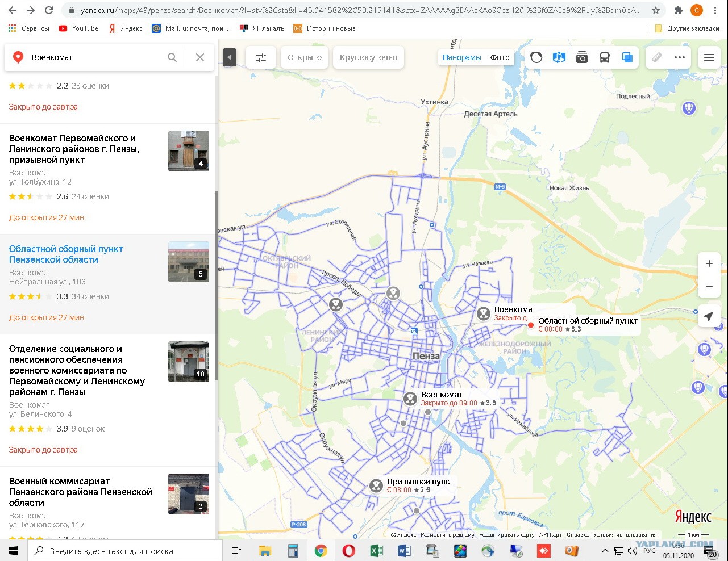Open 'Mail.ru: почта' bookmark
Viewport: 728px width, 561px height.
(x=190, y=28)
